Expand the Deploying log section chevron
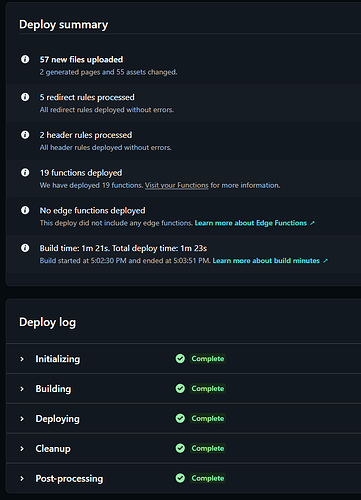 (x=22, y=419)
